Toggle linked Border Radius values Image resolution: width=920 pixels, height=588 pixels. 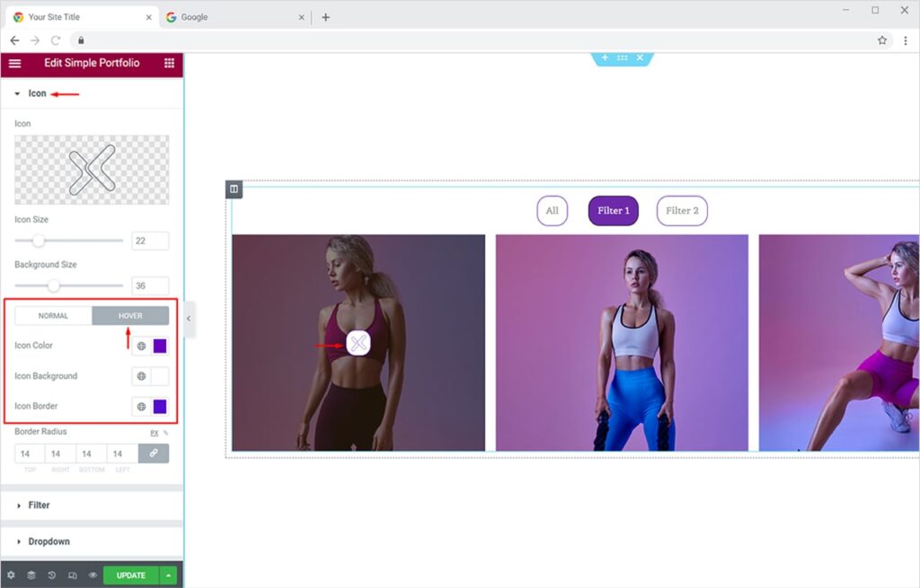(x=154, y=454)
